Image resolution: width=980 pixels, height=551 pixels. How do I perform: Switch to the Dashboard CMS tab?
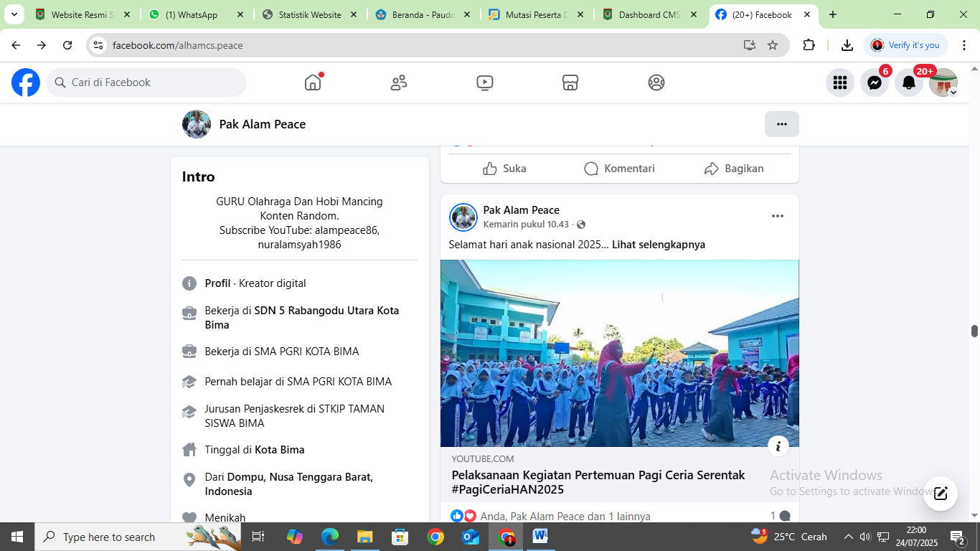[x=649, y=14]
